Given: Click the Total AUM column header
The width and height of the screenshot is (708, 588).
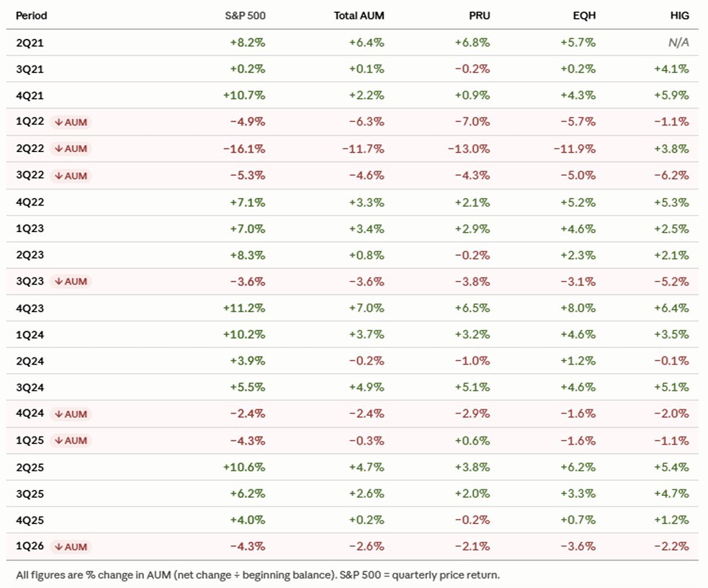Looking at the screenshot, I should tap(359, 16).
